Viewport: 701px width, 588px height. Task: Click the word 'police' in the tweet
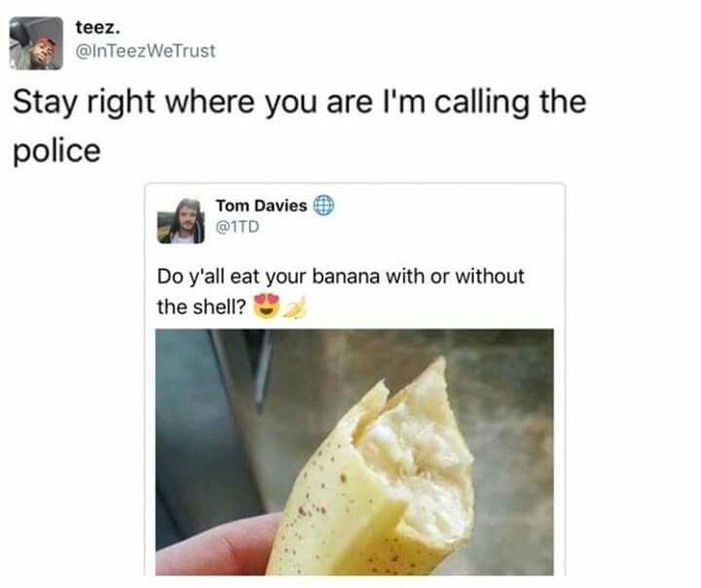(x=56, y=151)
